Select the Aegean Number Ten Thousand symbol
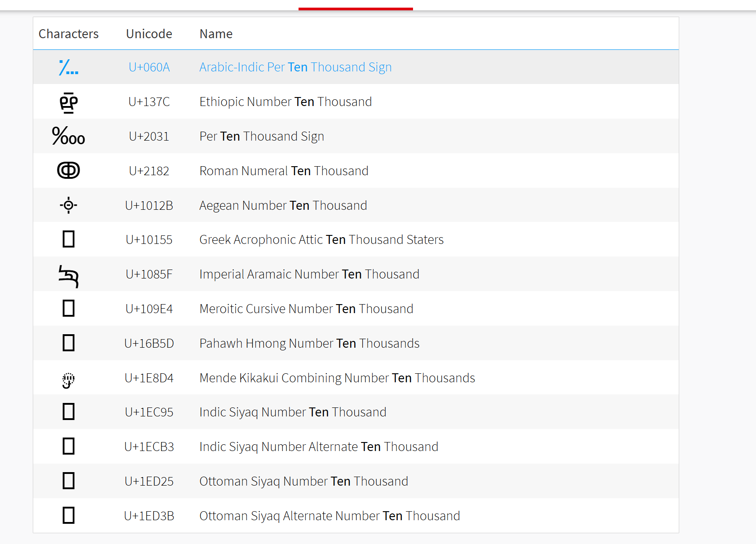Image resolution: width=756 pixels, height=544 pixels. point(68,205)
